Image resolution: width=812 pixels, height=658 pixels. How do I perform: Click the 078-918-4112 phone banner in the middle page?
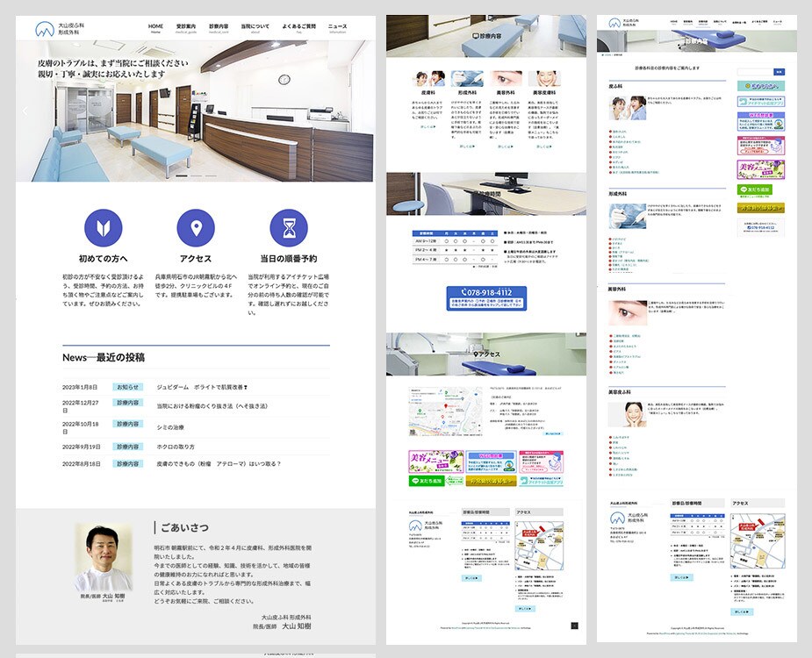[486, 298]
